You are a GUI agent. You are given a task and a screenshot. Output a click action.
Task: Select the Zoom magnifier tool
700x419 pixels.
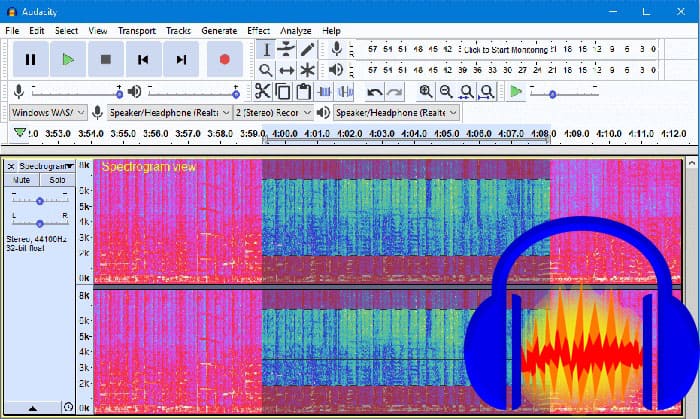coord(266,70)
